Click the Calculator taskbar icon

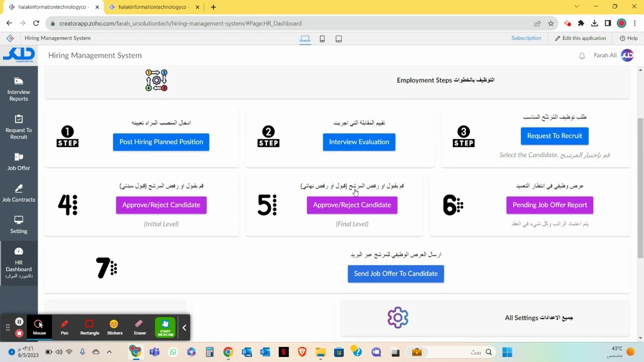pyautogui.click(x=210, y=352)
